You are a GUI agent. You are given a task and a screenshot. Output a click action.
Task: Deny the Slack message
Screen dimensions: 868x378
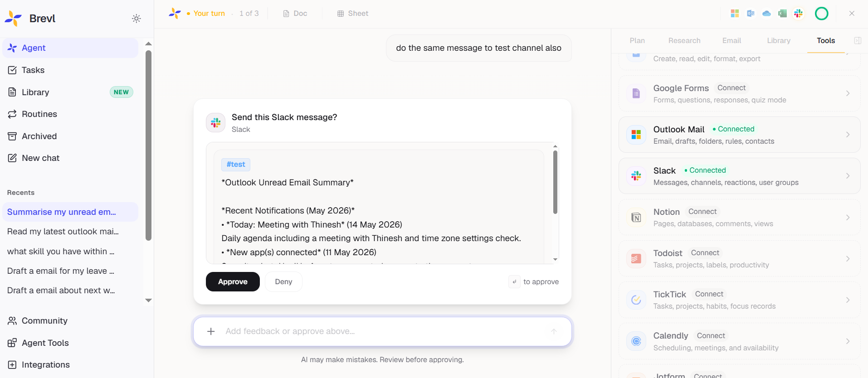(x=283, y=282)
